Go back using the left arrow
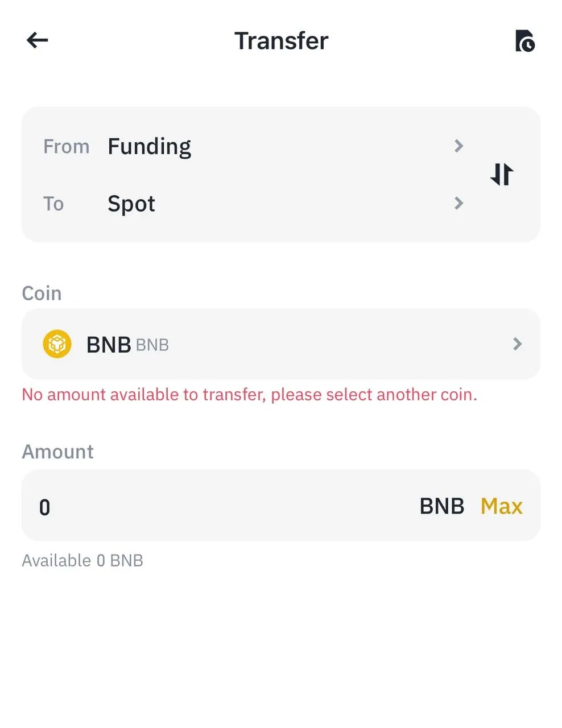 click(38, 40)
